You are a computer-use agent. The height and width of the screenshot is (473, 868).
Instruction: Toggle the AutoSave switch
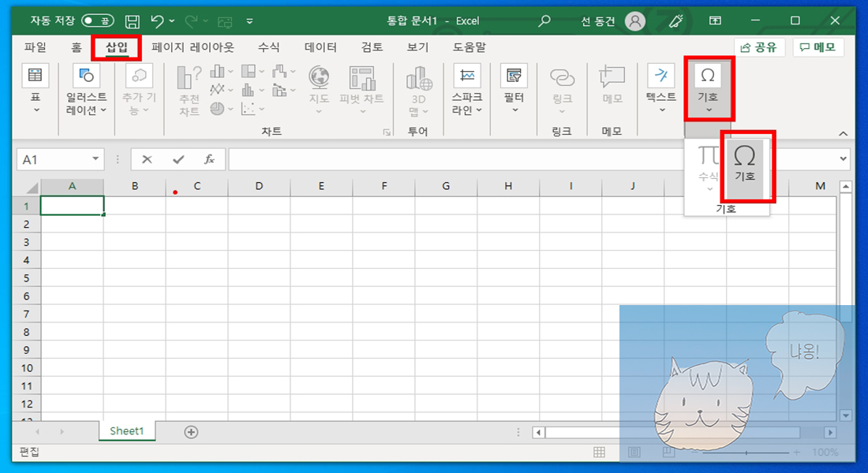97,21
